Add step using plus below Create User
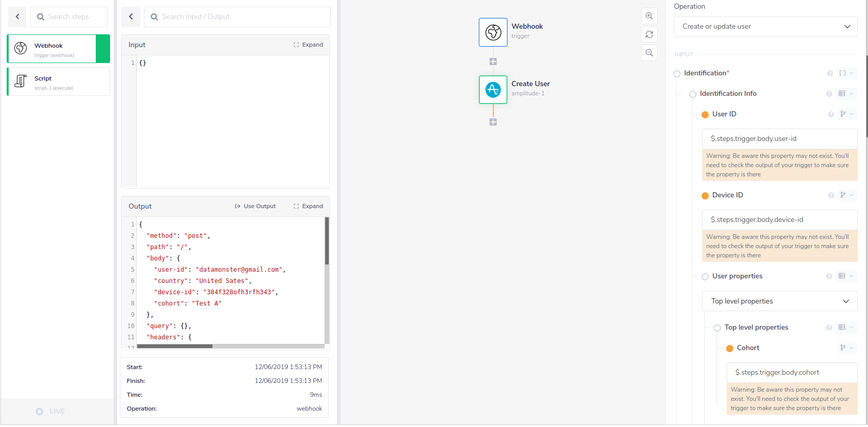The width and height of the screenshot is (868, 427). 493,122
